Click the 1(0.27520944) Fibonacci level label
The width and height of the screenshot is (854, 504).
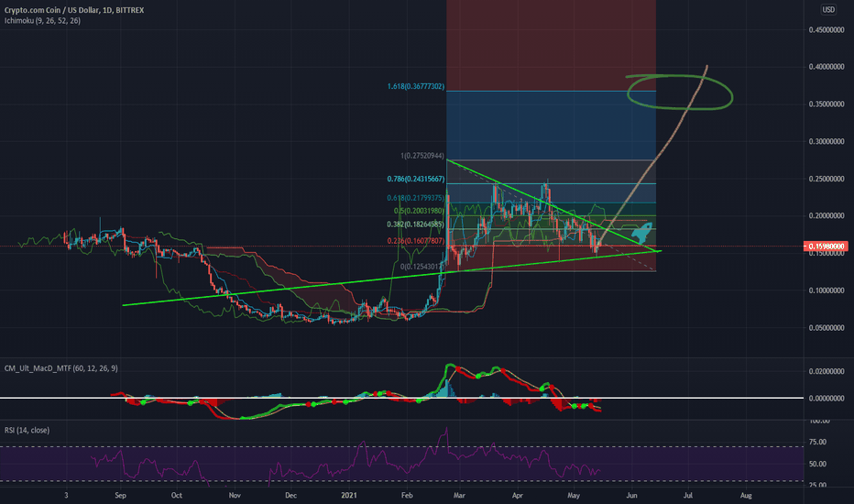tap(422, 156)
